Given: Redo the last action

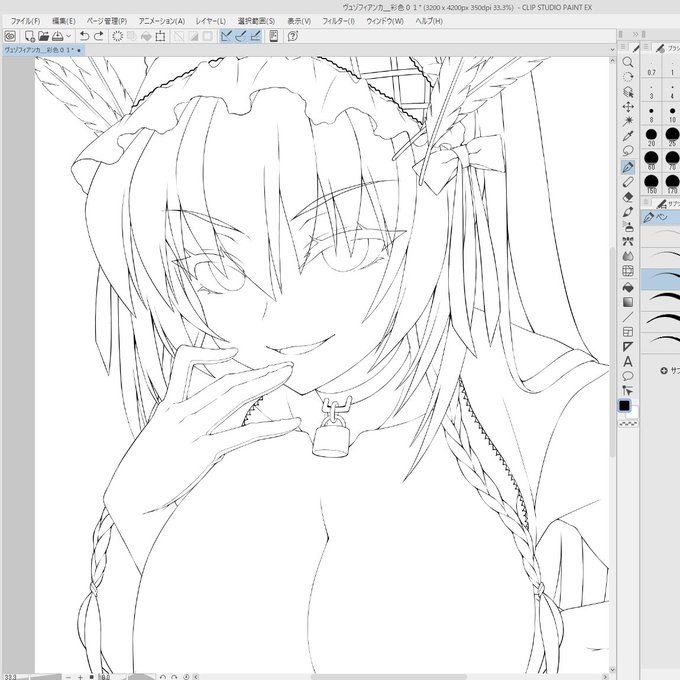Looking at the screenshot, I should point(99,36).
